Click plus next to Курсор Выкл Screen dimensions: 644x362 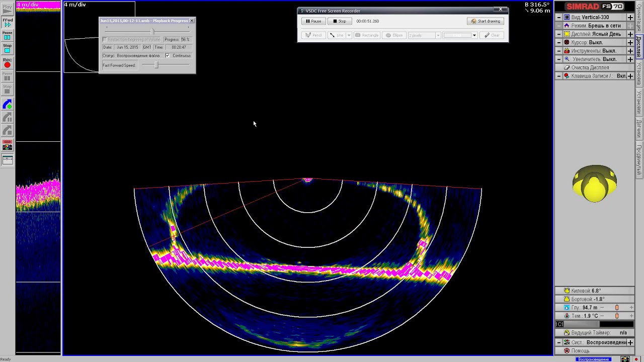click(630, 42)
